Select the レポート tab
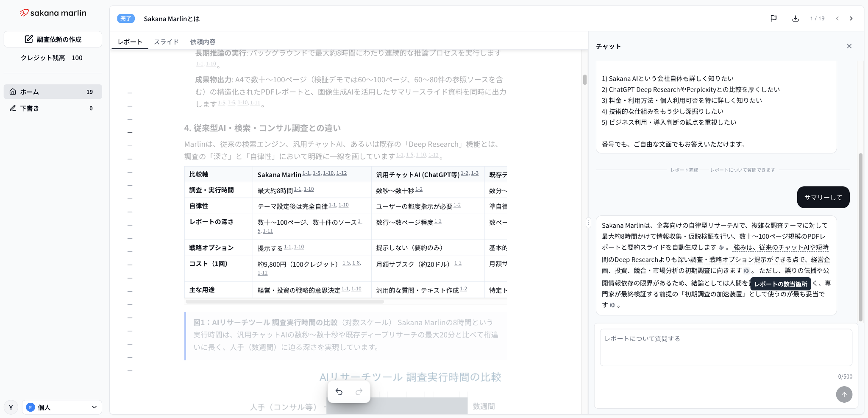This screenshot has height=418, width=868. pos(130,42)
